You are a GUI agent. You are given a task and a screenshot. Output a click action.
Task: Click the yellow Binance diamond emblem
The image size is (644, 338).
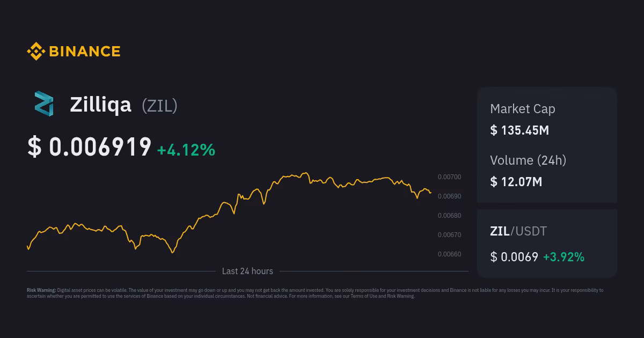pos(35,51)
